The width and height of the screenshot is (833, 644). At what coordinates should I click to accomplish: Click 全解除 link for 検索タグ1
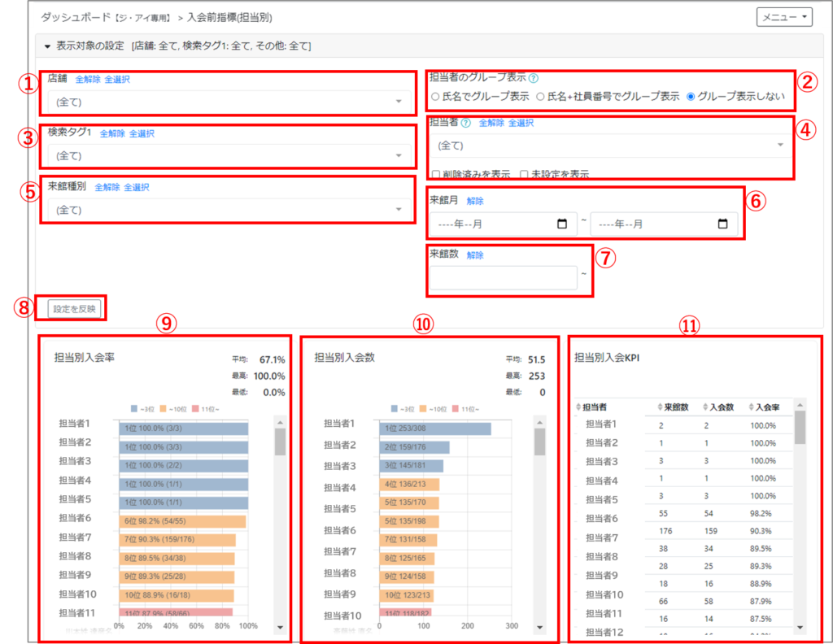tap(112, 133)
